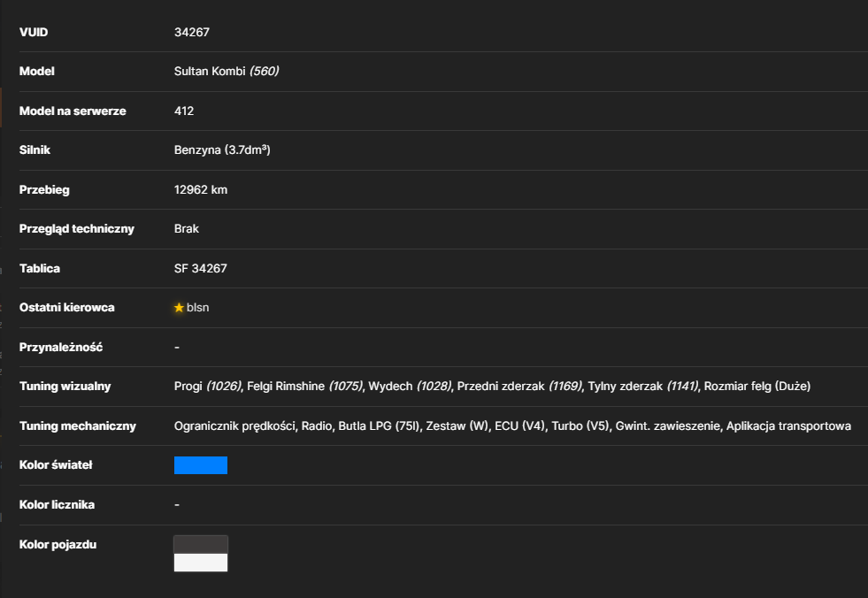Click the server model value 412
Screen dimensions: 868x598
pos(184,111)
